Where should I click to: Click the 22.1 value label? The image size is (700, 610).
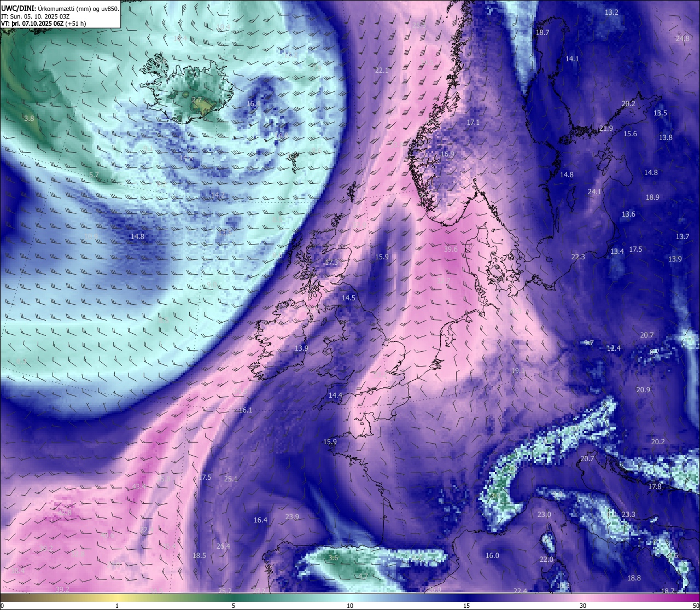(381, 71)
